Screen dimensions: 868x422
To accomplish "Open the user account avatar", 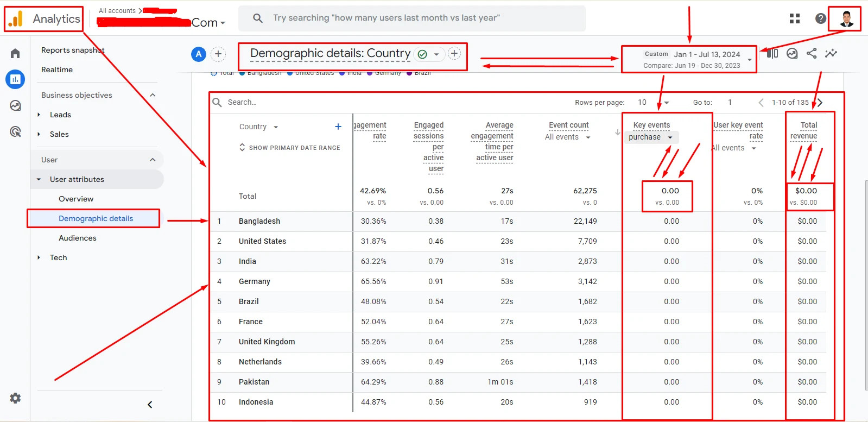I will pos(846,19).
